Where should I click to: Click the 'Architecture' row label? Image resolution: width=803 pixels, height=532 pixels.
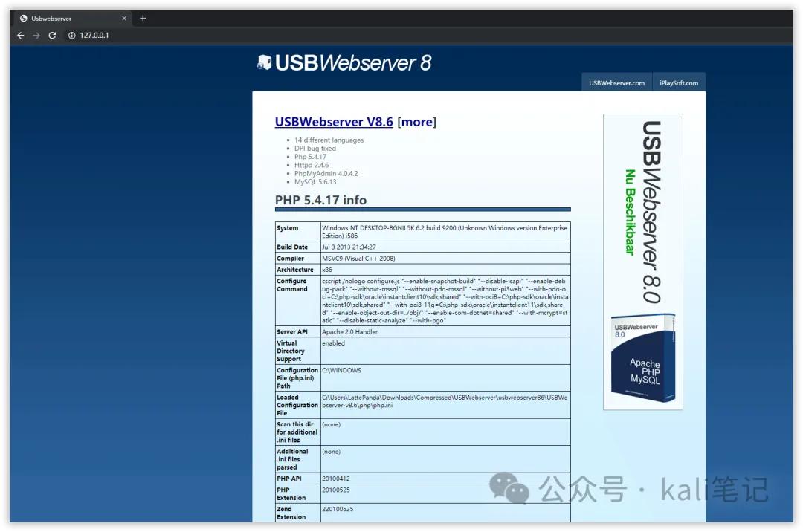pos(295,270)
